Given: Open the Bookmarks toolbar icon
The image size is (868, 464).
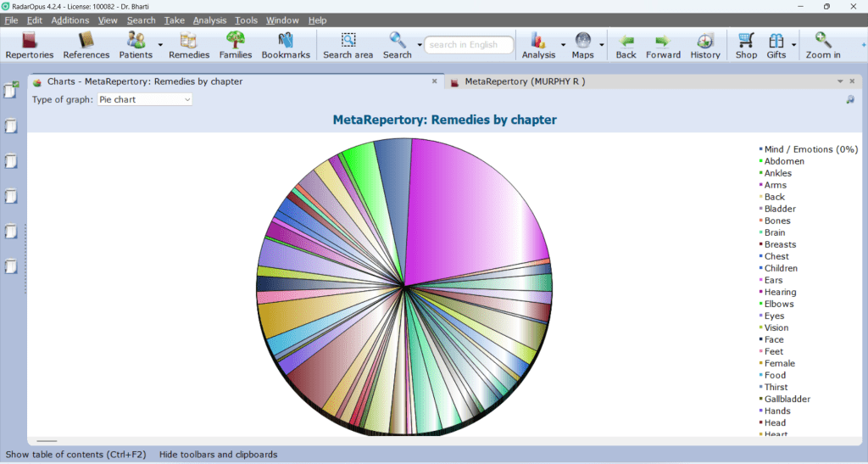Looking at the screenshot, I should [x=286, y=46].
